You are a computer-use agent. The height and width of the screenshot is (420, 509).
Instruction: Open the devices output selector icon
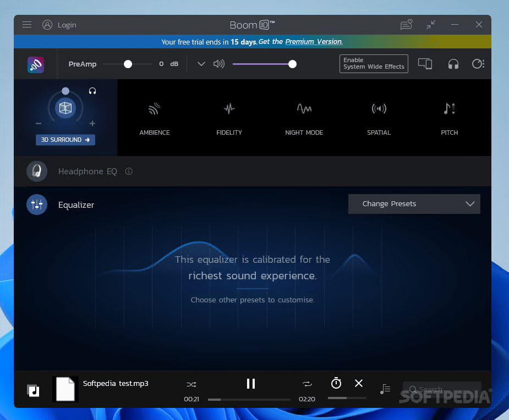(x=425, y=64)
